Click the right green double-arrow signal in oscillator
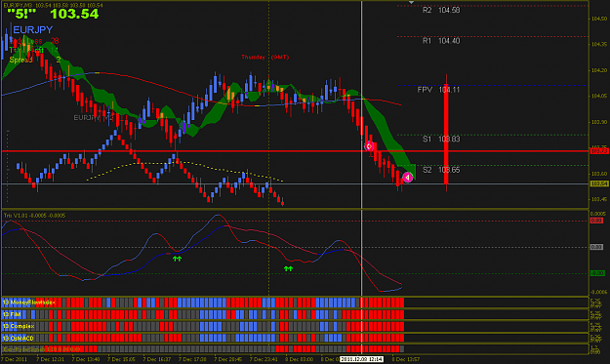Viewport: 610px width, 364px height. [x=288, y=268]
